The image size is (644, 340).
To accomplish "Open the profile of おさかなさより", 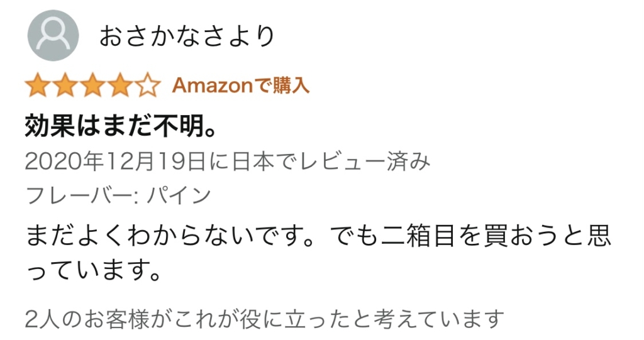I will 187,36.
